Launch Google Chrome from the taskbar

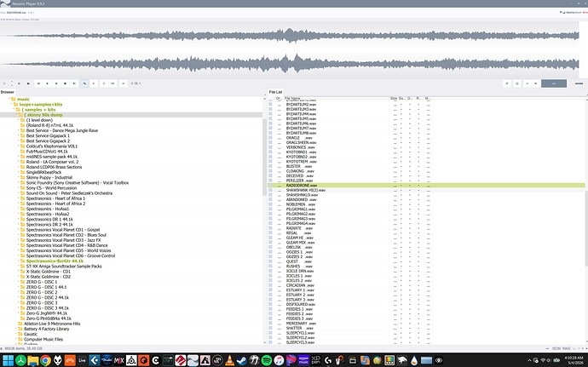[x=45, y=360]
